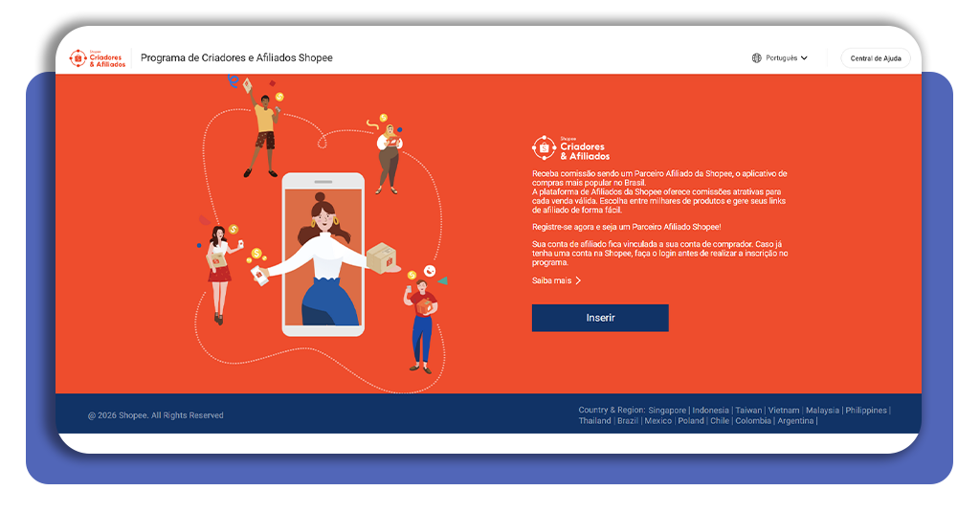Click the Inserir button
This screenshot has height=513, width=980.
click(x=600, y=318)
